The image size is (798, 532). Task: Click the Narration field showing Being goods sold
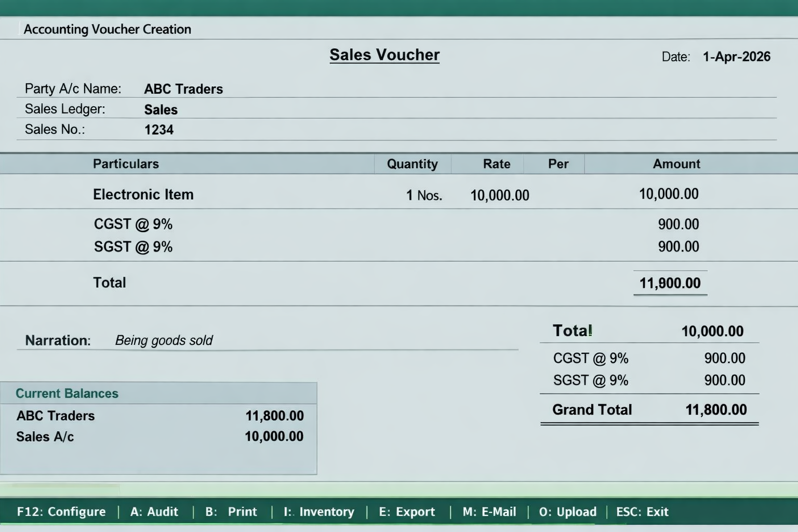163,340
